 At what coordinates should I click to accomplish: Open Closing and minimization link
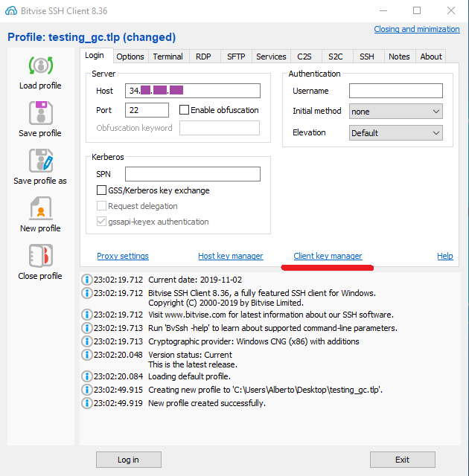(x=417, y=29)
